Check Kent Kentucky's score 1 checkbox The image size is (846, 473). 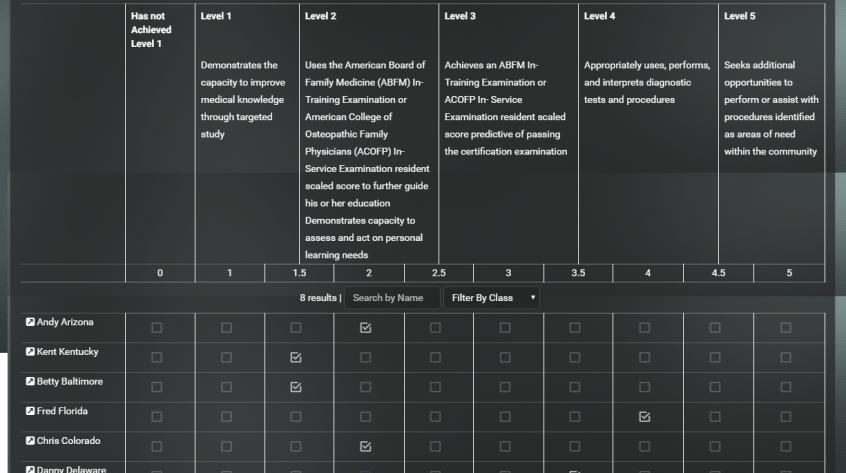(x=226, y=357)
